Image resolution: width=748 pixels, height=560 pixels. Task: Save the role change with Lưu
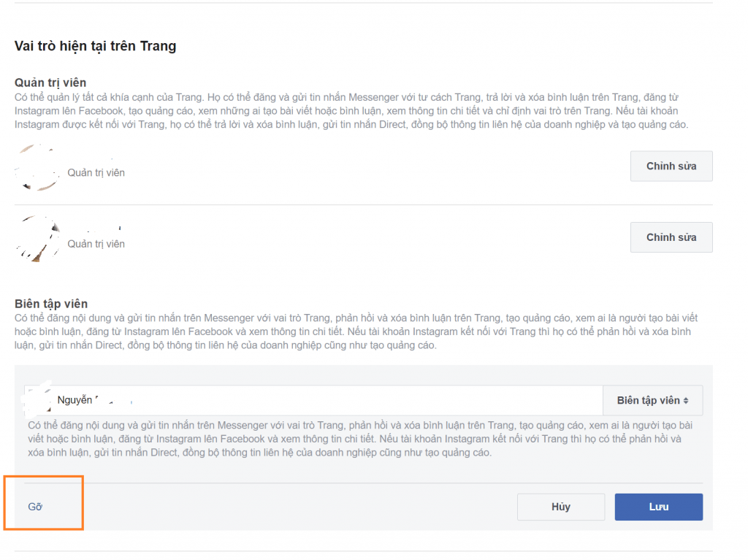[658, 507]
